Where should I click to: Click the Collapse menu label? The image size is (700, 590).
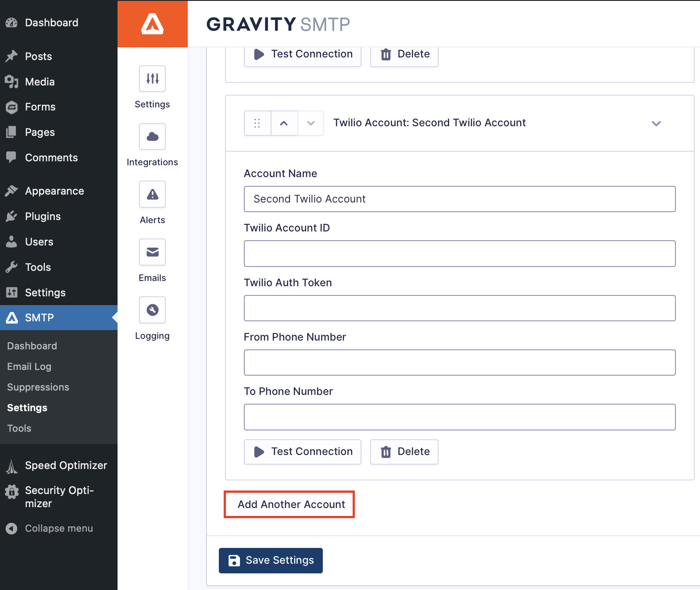(x=59, y=529)
